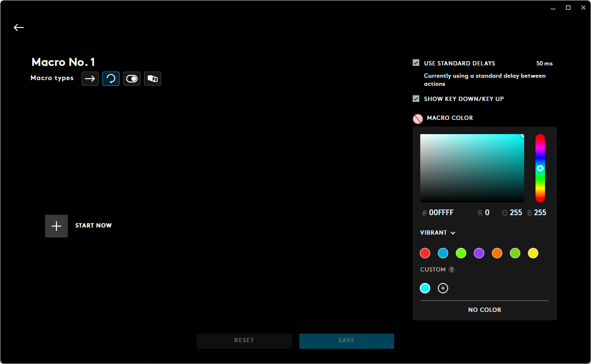591x364 pixels.
Task: Click the macro color no-color icon
Action: tap(417, 118)
